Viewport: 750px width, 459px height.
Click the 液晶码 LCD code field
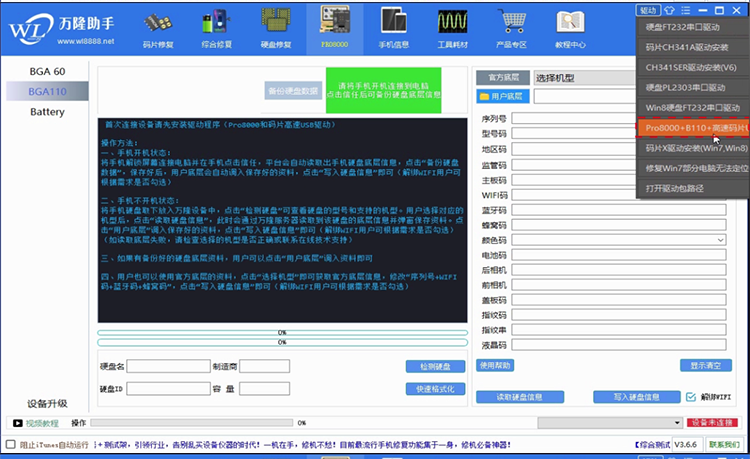[619, 345]
